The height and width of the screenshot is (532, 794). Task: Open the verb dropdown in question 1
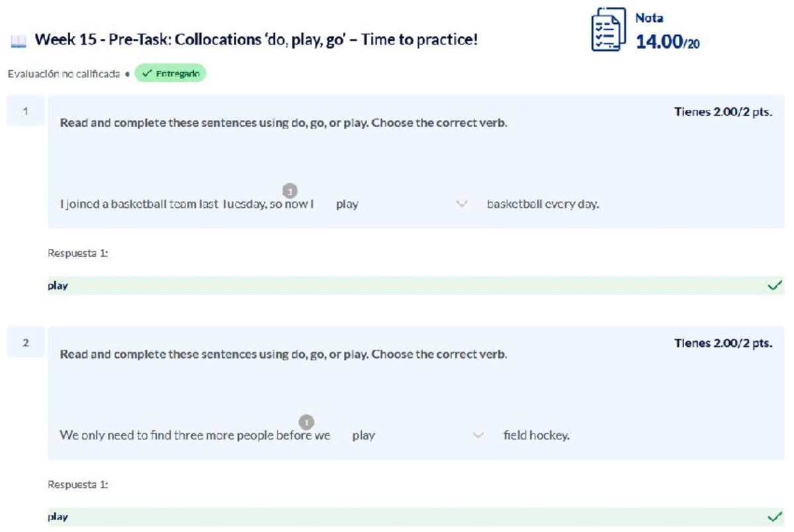coord(461,204)
